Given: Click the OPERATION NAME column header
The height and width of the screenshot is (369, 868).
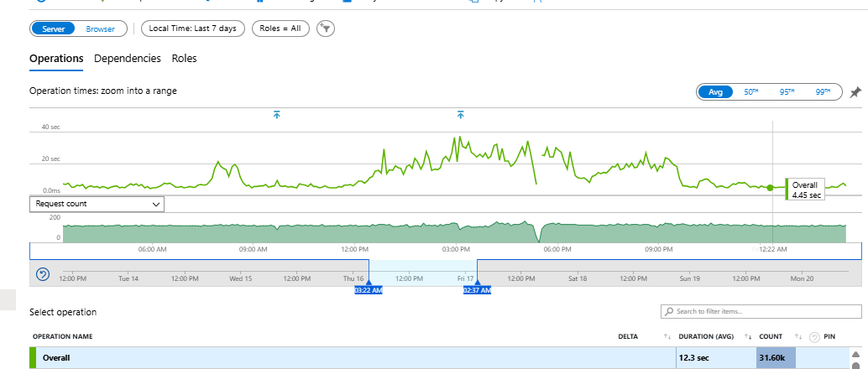Looking at the screenshot, I should pyautogui.click(x=63, y=336).
